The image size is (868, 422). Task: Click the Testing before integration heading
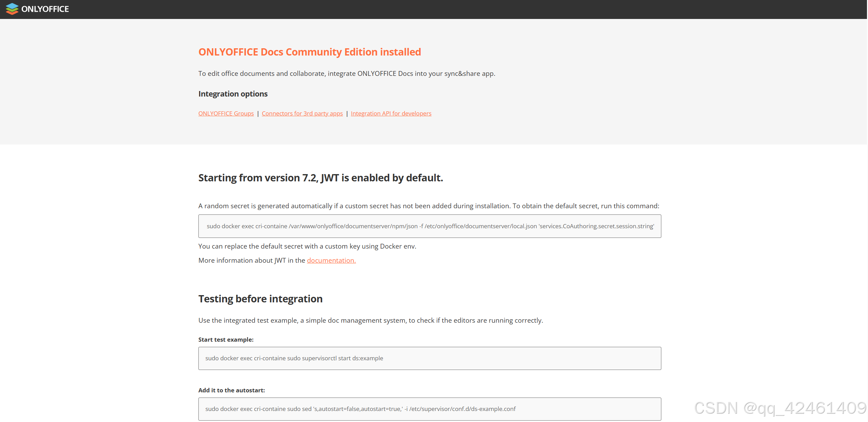[x=260, y=299]
